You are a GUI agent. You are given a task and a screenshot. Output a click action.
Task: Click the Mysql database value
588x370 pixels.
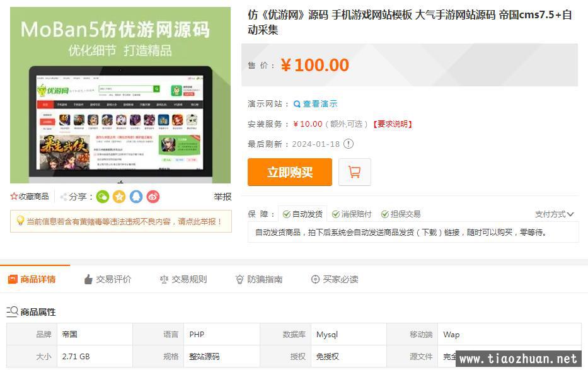[x=327, y=335]
